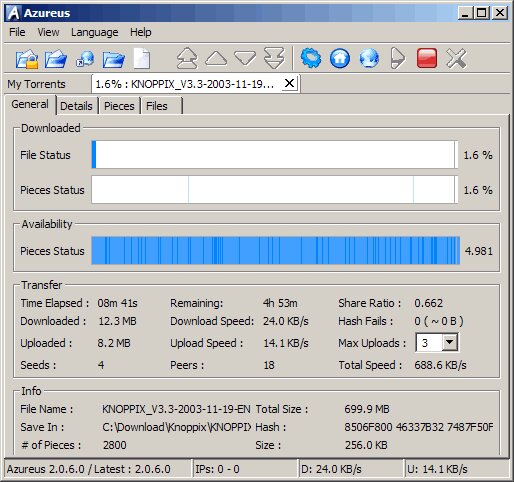Click the Downloaded Pieces Status bar

pos(275,190)
